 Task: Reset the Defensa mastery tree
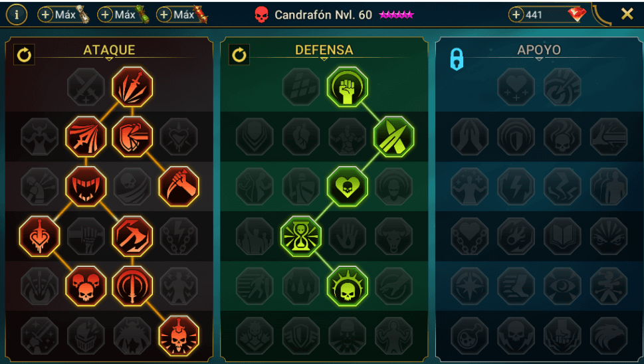coord(239,54)
